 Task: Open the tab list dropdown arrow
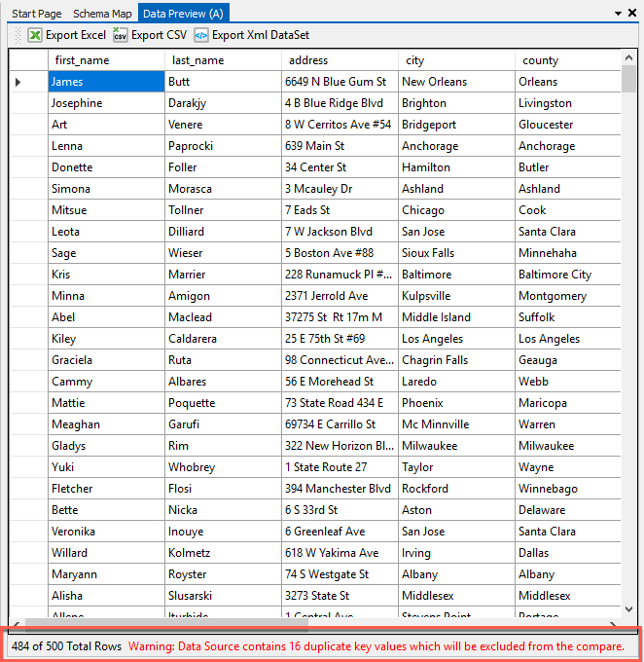pos(618,14)
